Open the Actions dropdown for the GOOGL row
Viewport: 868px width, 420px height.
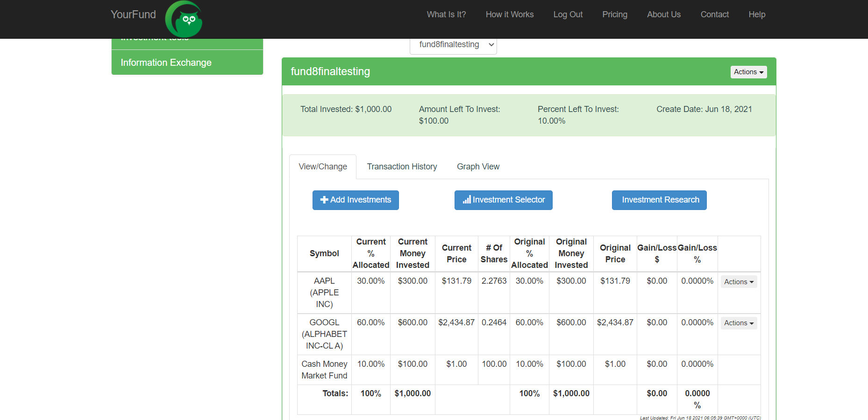click(738, 323)
